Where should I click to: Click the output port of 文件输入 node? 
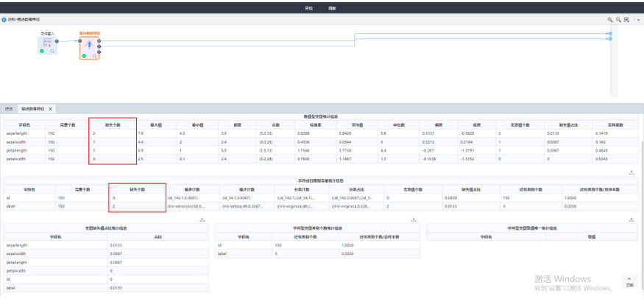tap(57, 41)
